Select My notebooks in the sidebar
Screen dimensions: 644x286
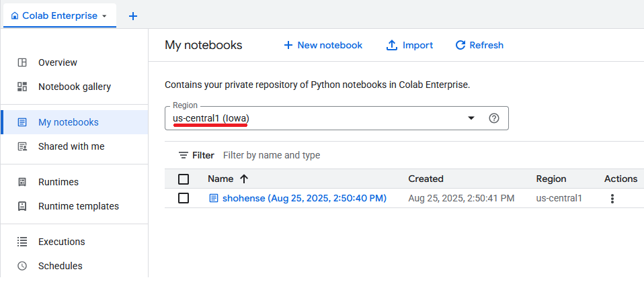(x=68, y=122)
